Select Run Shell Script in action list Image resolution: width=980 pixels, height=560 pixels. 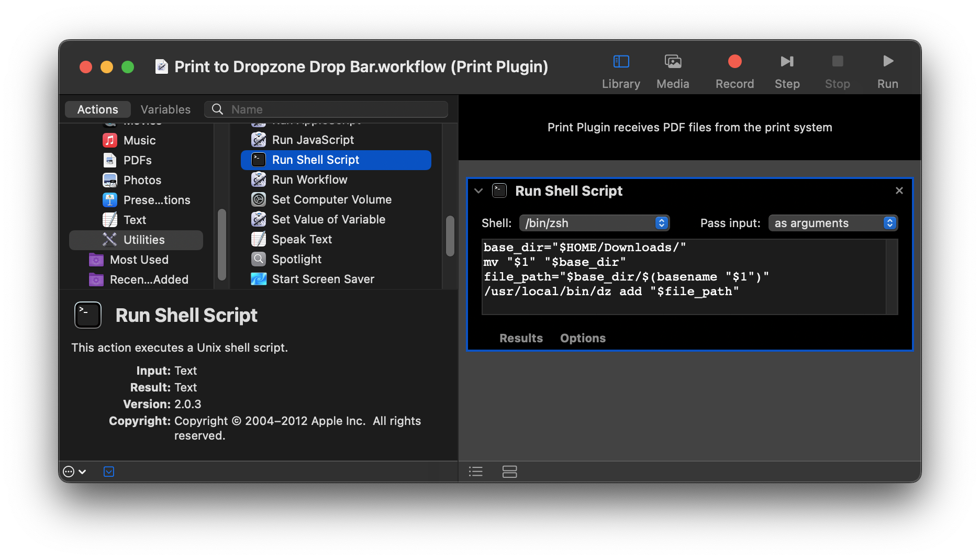[x=336, y=160]
